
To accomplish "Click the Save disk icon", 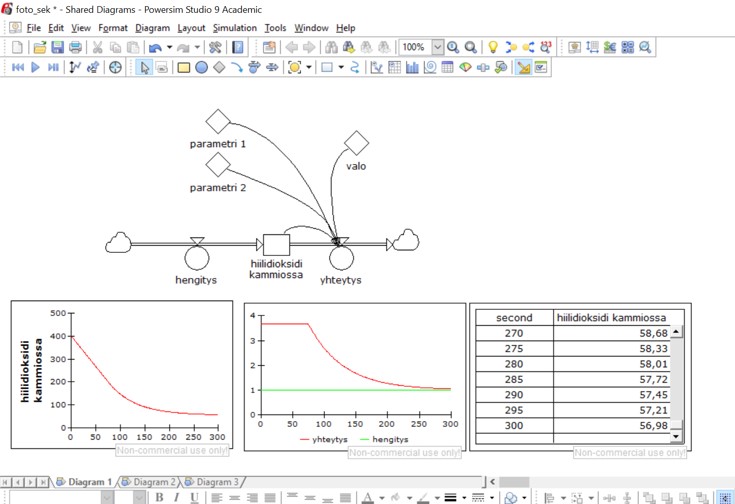I will tap(57, 47).
